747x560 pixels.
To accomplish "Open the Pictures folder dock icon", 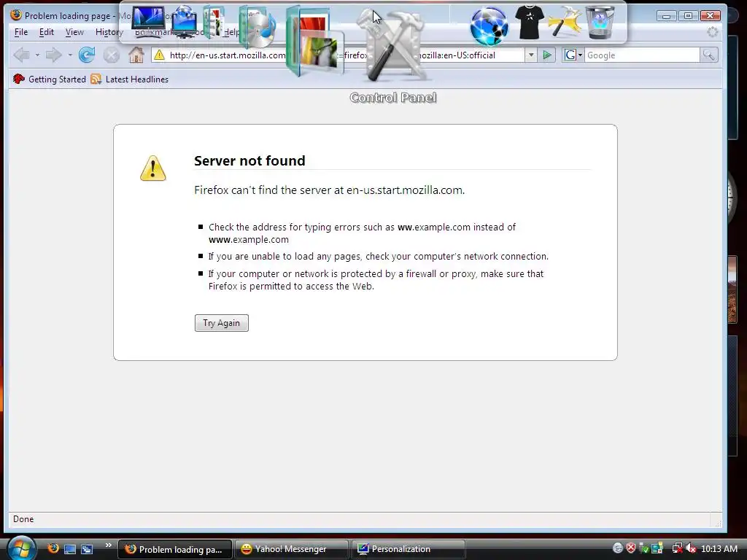I will [314, 41].
